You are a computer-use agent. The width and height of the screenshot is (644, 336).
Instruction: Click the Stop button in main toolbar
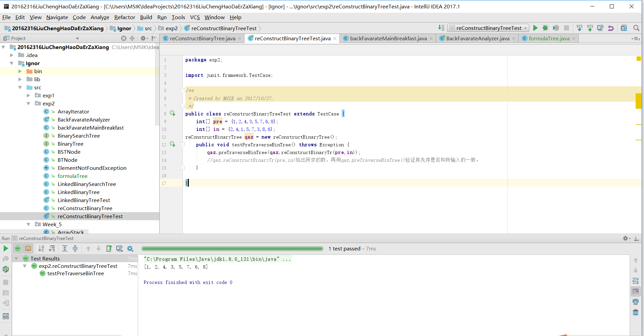567,28
